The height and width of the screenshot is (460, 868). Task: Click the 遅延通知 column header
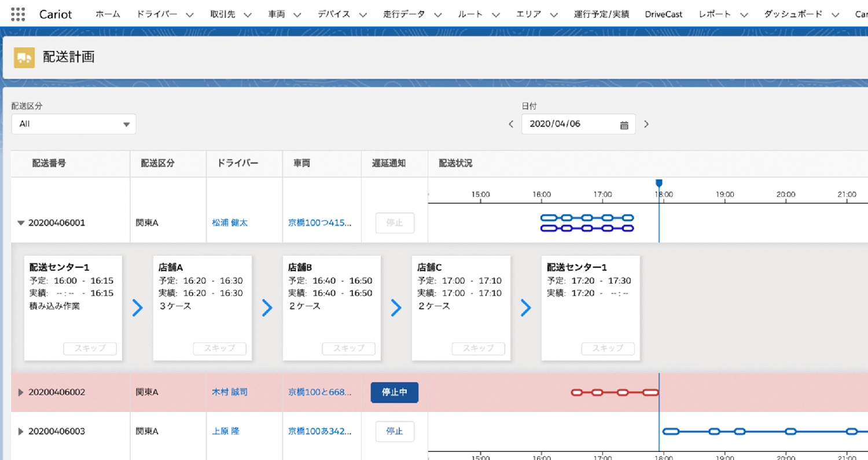[389, 164]
